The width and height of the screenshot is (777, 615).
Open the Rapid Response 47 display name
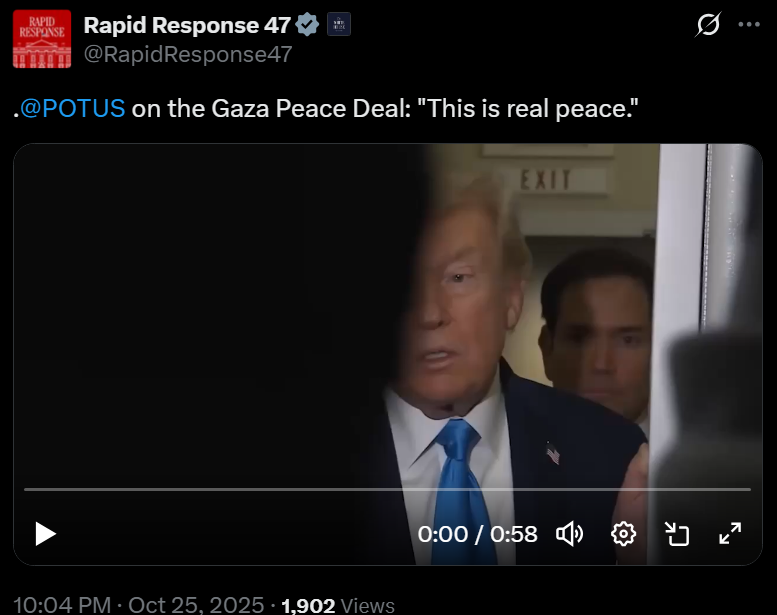[x=187, y=25]
